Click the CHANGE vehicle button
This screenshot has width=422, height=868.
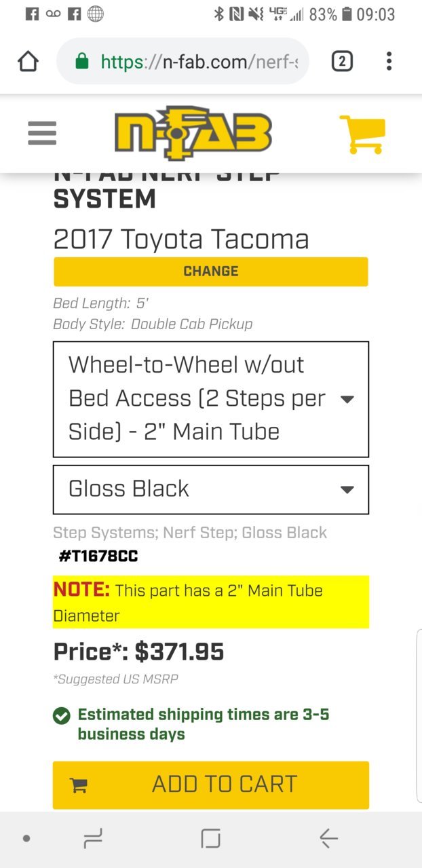tap(211, 271)
